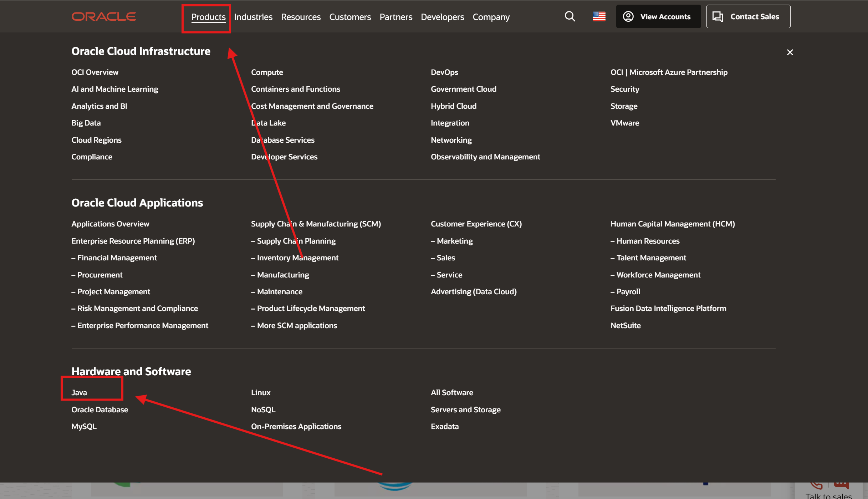Select the Linux link

[x=261, y=392]
